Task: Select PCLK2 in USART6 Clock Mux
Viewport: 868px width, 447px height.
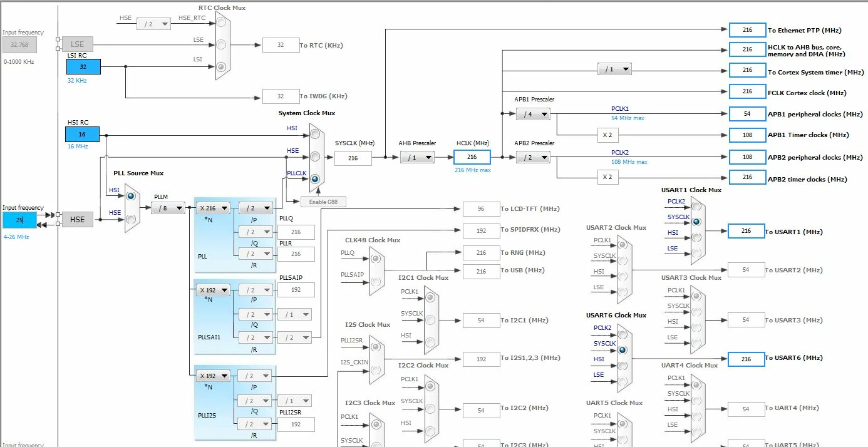Action: 623,334
